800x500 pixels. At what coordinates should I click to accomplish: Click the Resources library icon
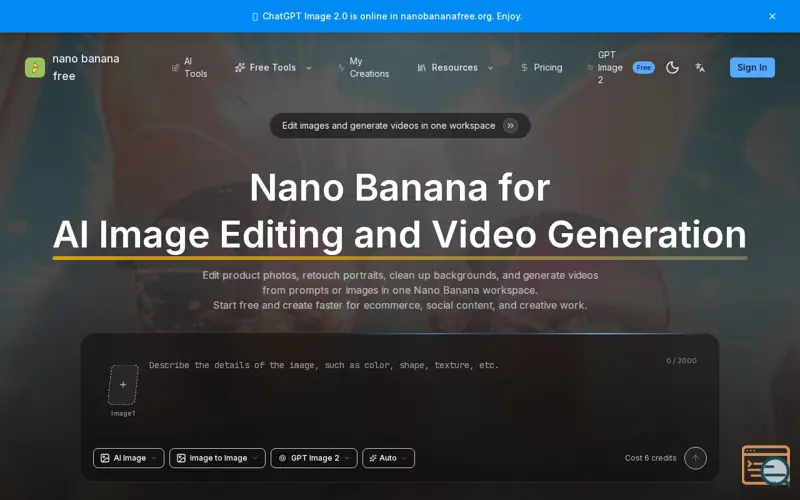421,67
